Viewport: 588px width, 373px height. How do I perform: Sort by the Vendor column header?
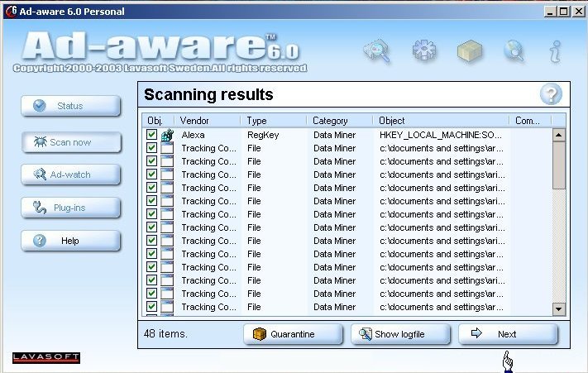click(208, 121)
